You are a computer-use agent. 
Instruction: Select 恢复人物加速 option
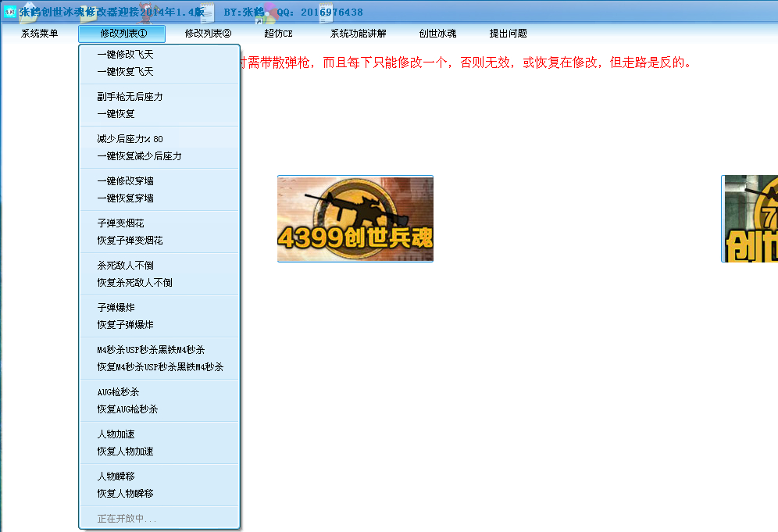pos(160,452)
